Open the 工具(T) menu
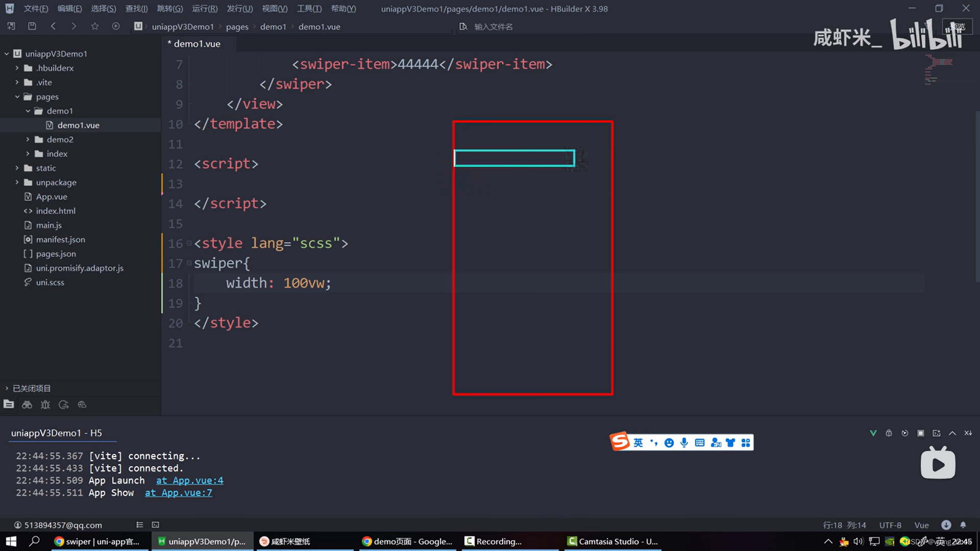 309,9
